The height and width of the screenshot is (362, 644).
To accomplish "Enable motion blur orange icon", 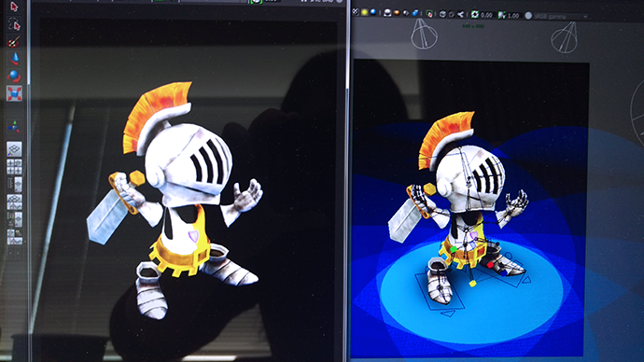I will coord(397,13).
